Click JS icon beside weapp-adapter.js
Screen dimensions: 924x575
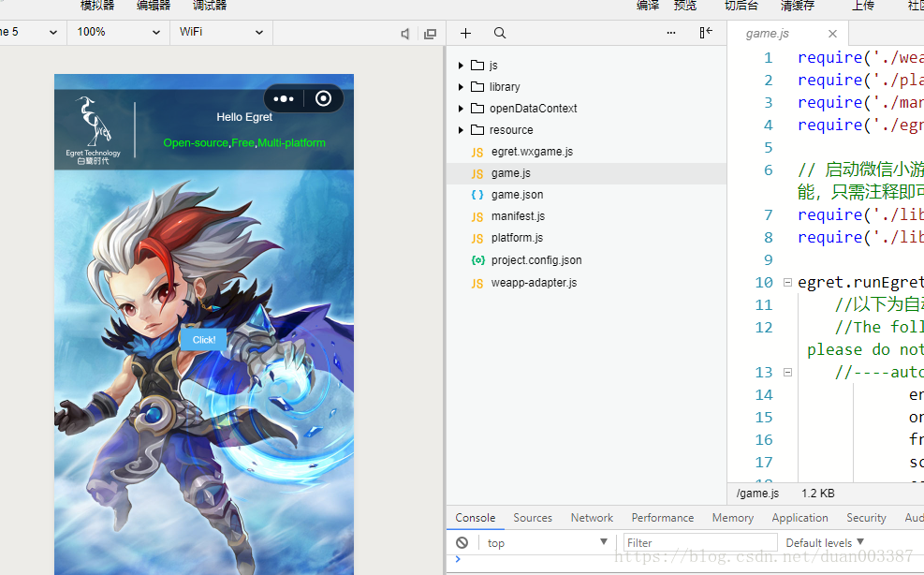(477, 283)
